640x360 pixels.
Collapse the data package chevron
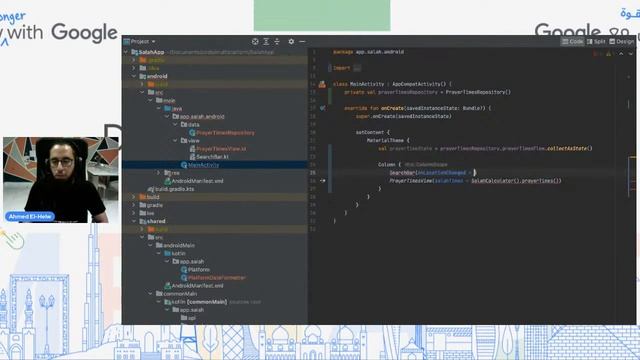click(175, 124)
